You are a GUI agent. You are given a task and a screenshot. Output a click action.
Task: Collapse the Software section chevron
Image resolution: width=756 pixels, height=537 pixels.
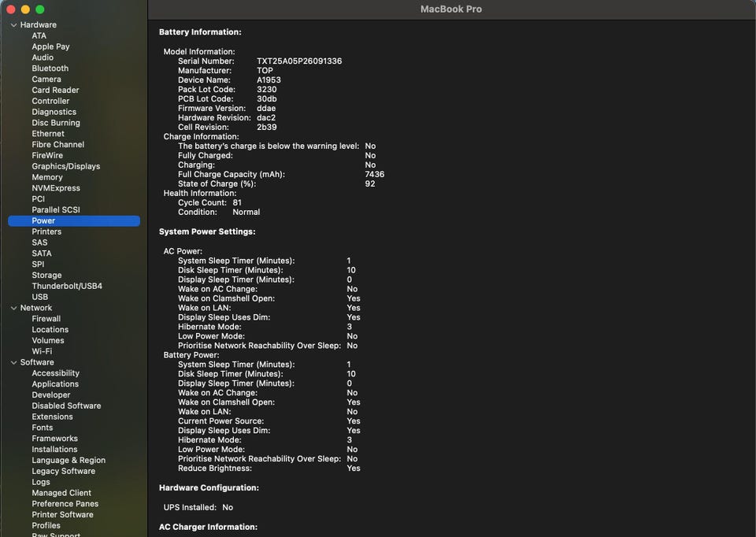point(13,362)
